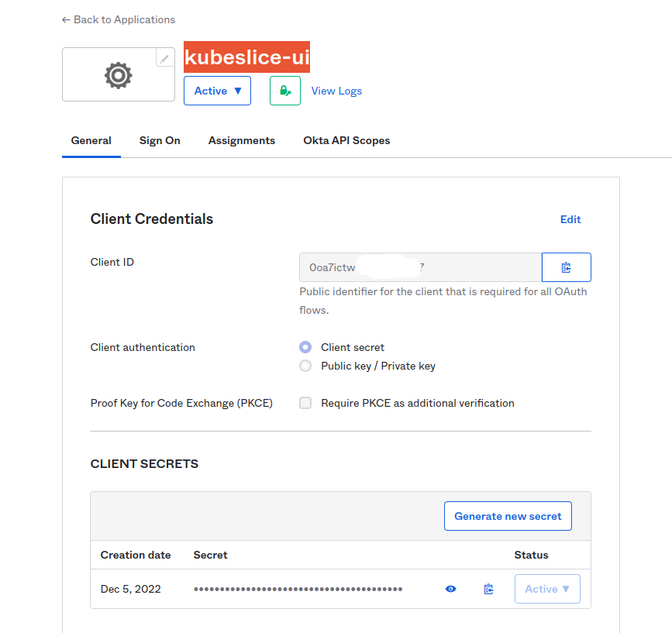The image size is (672, 633).
Task: Click the gear application logo thumbnail
Action: point(119,74)
